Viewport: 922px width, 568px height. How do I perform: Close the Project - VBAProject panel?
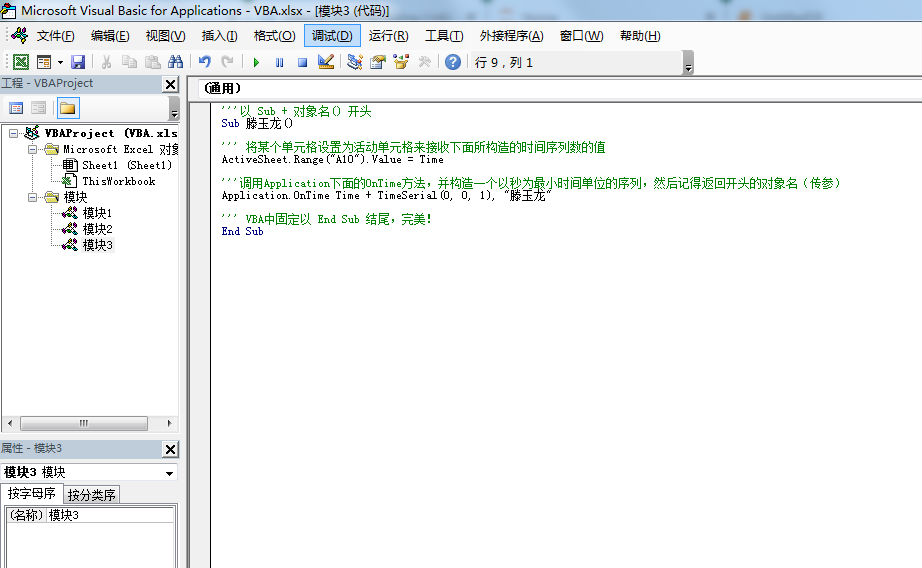coord(171,84)
